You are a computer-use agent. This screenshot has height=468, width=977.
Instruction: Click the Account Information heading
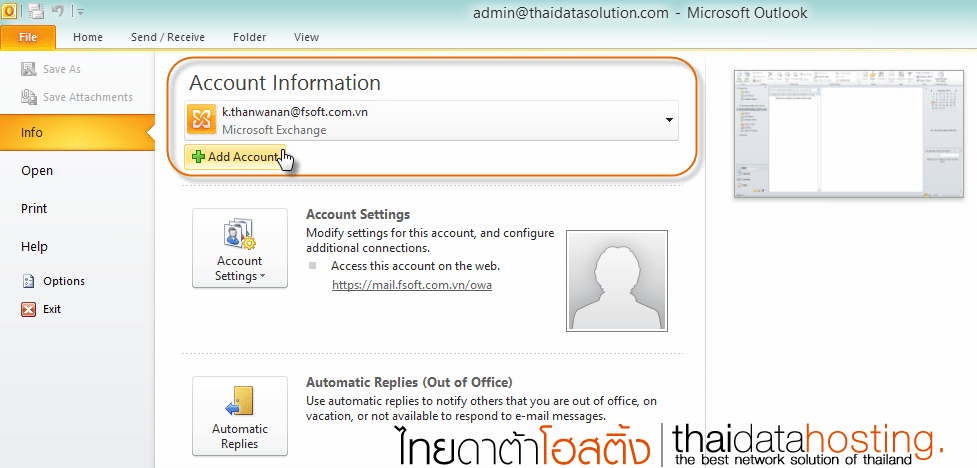pos(285,83)
